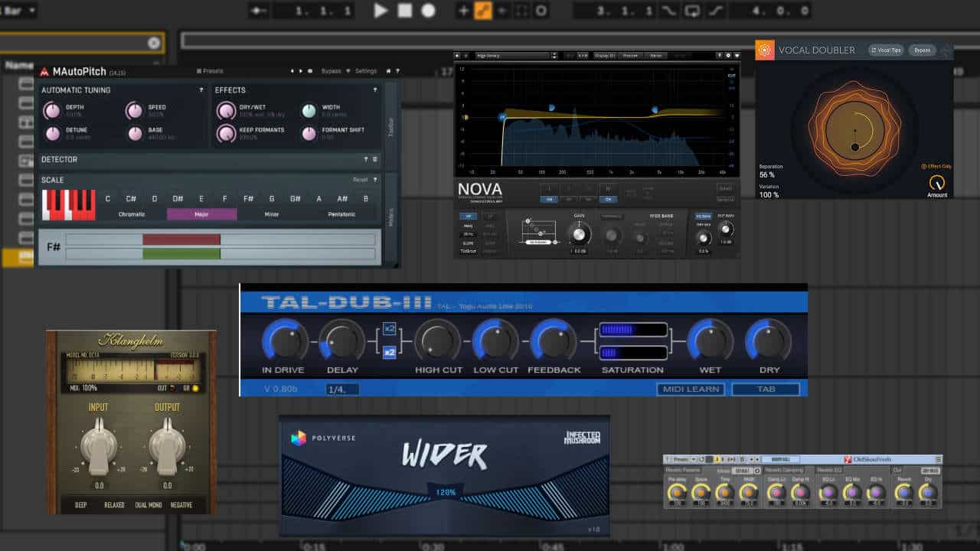Click the MAutoPitch logo icon
Viewport: 980px width, 551px height.
tap(44, 72)
